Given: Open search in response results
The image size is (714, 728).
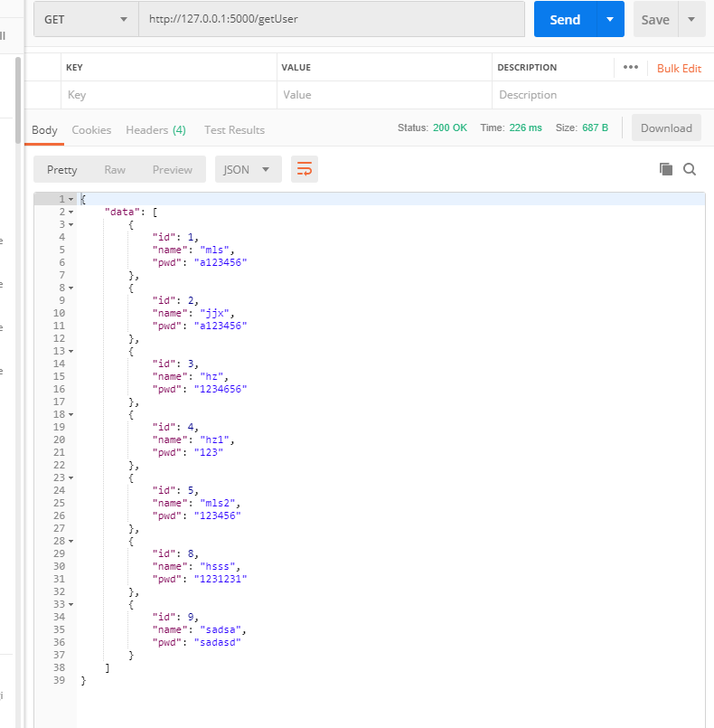Looking at the screenshot, I should pos(690,169).
